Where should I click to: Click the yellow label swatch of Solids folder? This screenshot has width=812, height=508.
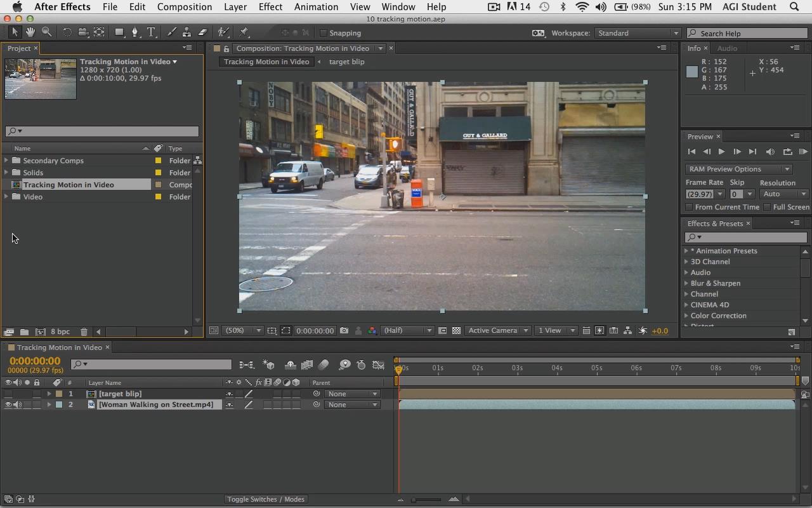158,173
